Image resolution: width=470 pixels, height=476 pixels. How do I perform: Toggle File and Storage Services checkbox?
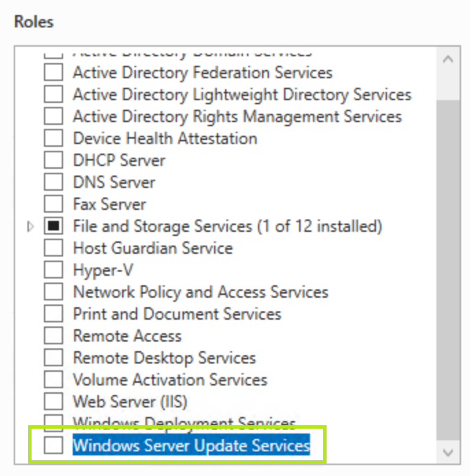click(x=54, y=226)
